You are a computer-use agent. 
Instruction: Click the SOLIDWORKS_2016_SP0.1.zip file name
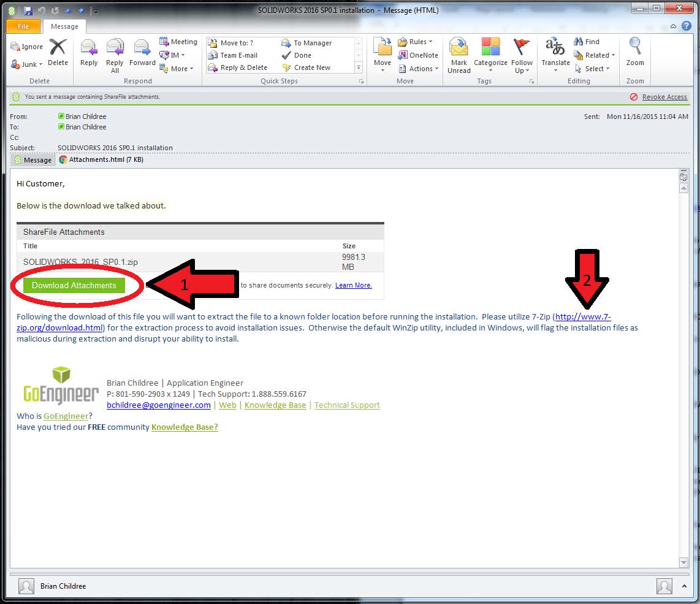(80, 262)
